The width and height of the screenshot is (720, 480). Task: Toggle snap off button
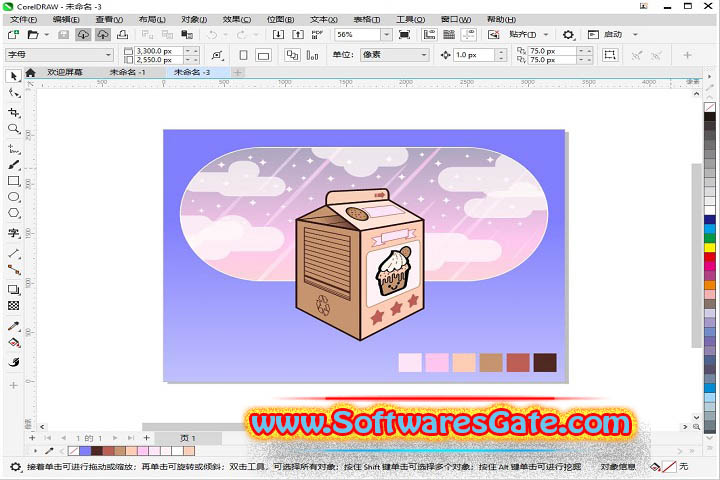pos(494,34)
